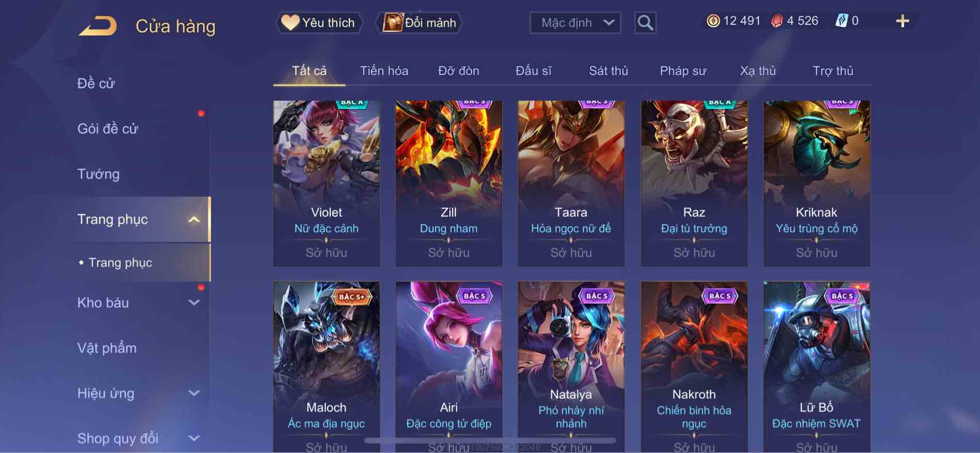Click the red ruby currency icon
Viewport: 980px width, 453px height.
tap(777, 21)
